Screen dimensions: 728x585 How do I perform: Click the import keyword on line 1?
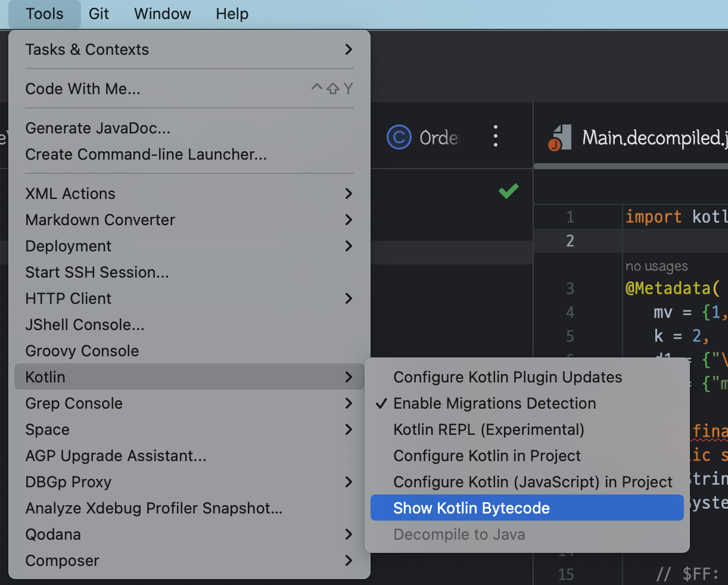tap(653, 217)
